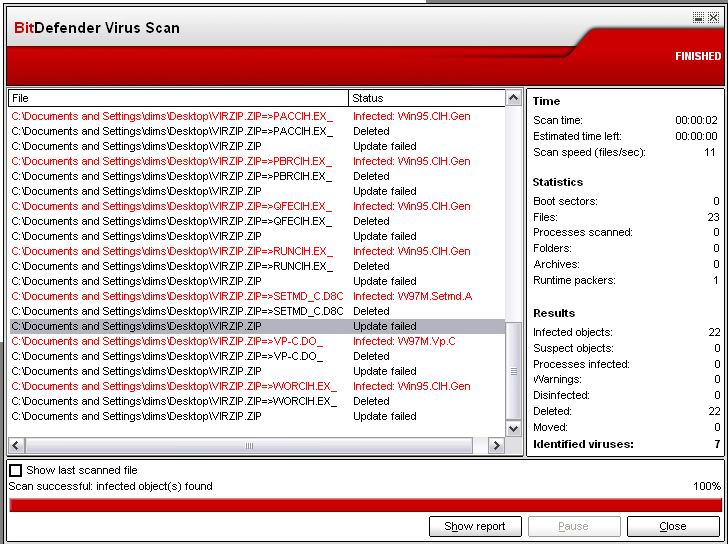
Task: Select the black PACCIH.EX_ Deleted row
Action: pyautogui.click(x=257, y=131)
